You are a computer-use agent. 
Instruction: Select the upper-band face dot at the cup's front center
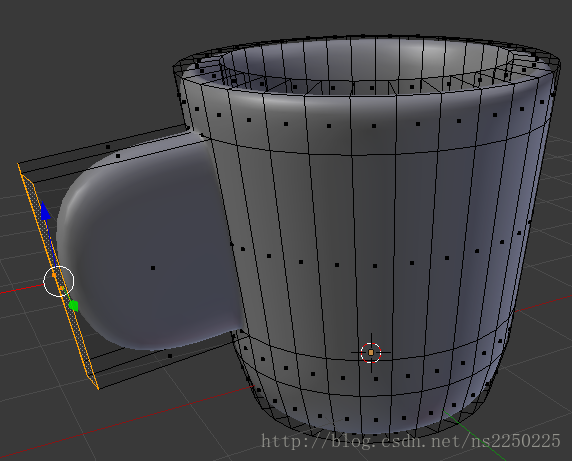pyautogui.click(x=374, y=126)
